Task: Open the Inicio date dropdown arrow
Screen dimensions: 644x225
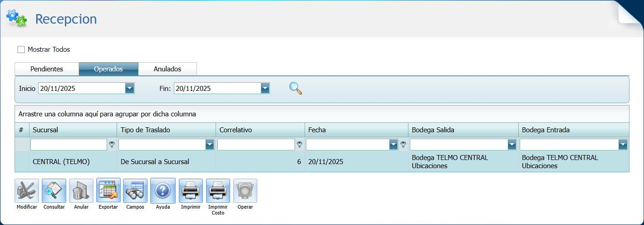Action: coord(130,88)
